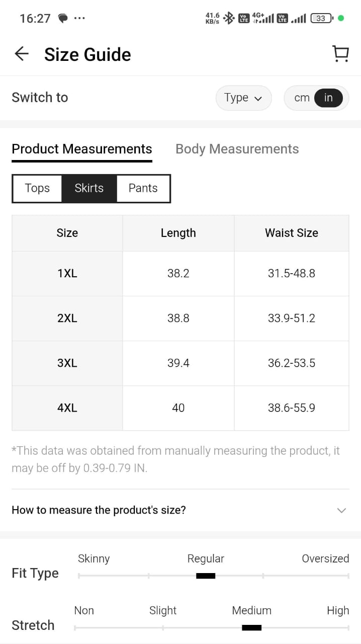Screen dimensions: 361x644
Task: Tap the chevron beside measuring instructions
Action: pyautogui.click(x=341, y=511)
